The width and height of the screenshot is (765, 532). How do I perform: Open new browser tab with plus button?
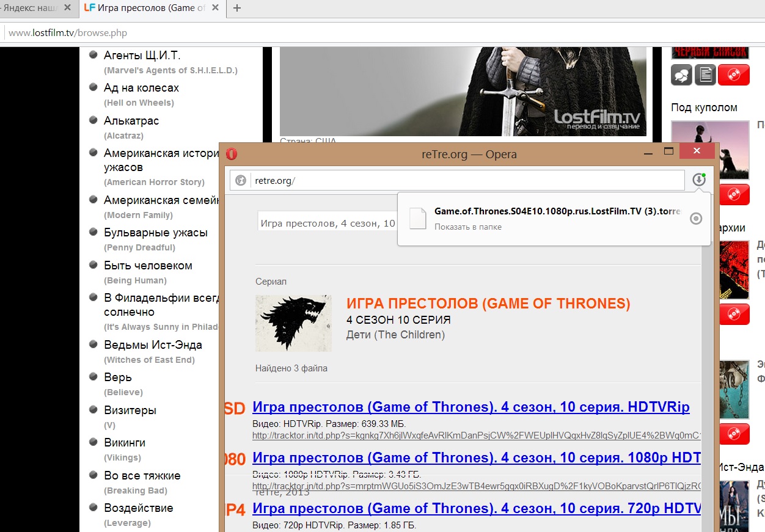pyautogui.click(x=237, y=8)
